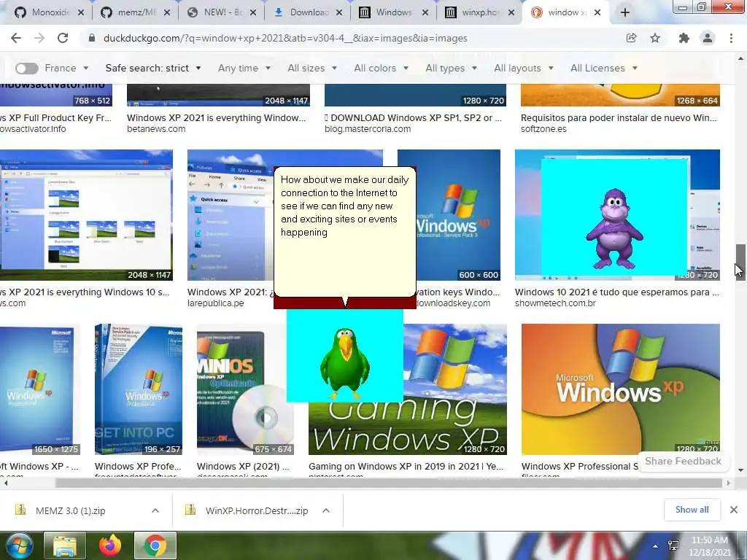Close the Monoxide tab
The image size is (747, 560).
point(81,12)
